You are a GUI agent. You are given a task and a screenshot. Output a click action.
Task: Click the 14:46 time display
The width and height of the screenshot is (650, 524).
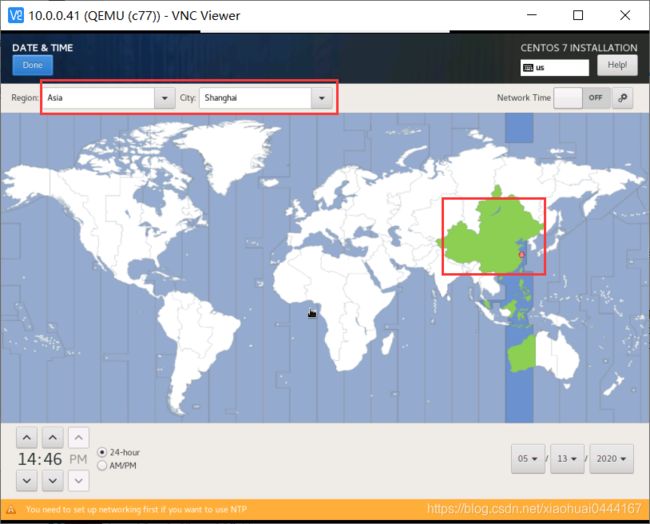pyautogui.click(x=40, y=459)
